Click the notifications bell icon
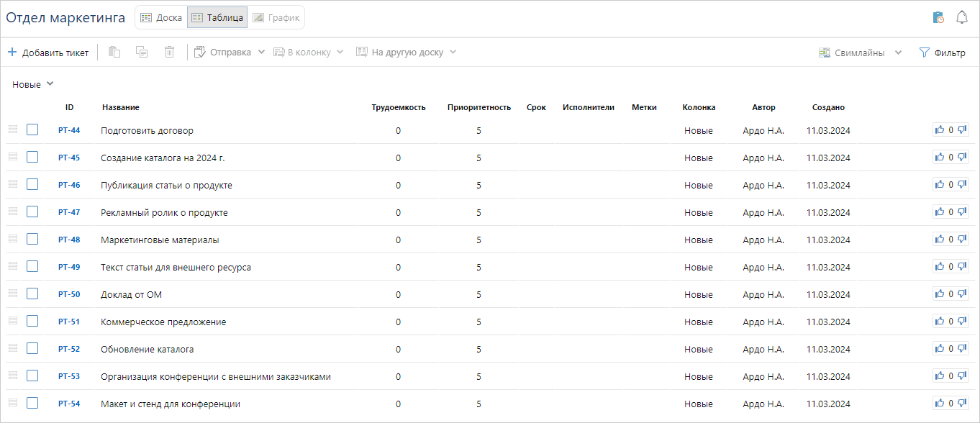 961,17
